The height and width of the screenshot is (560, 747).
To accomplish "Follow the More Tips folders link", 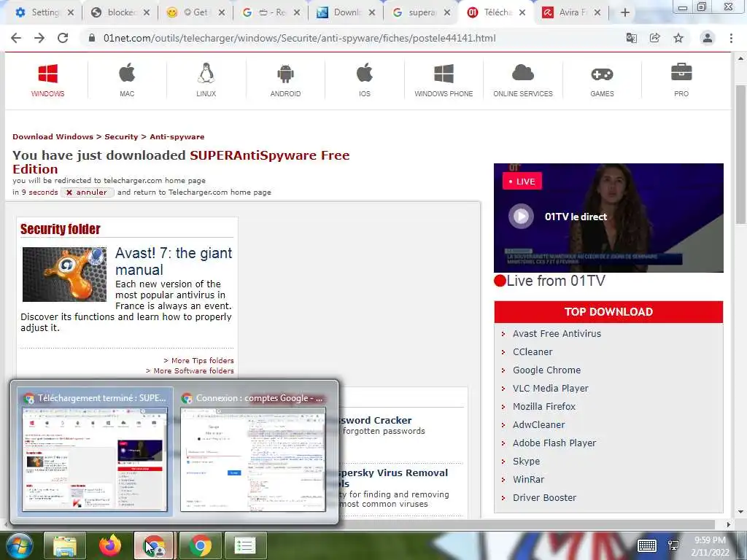I will tap(203, 360).
